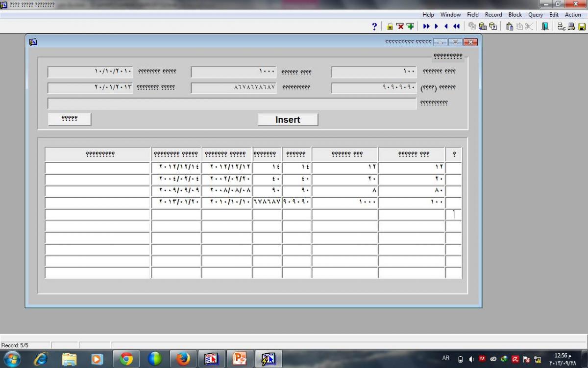This screenshot has width=588, height=368.
Task: Click the Save icon in toolbar
Action: 582,26
